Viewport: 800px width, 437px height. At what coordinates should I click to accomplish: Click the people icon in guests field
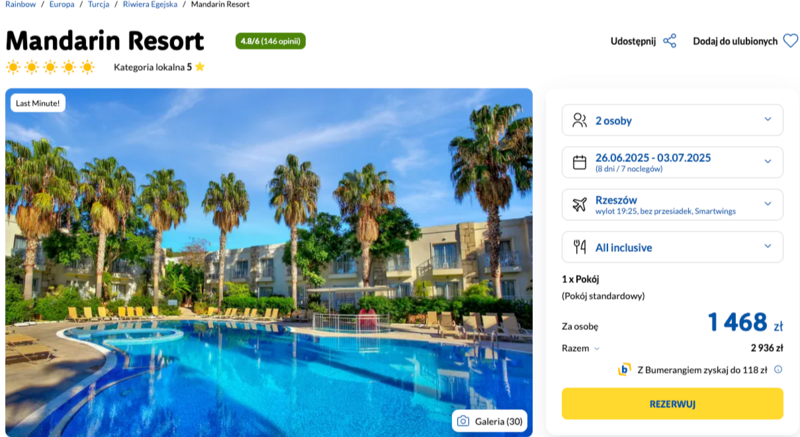(x=580, y=120)
